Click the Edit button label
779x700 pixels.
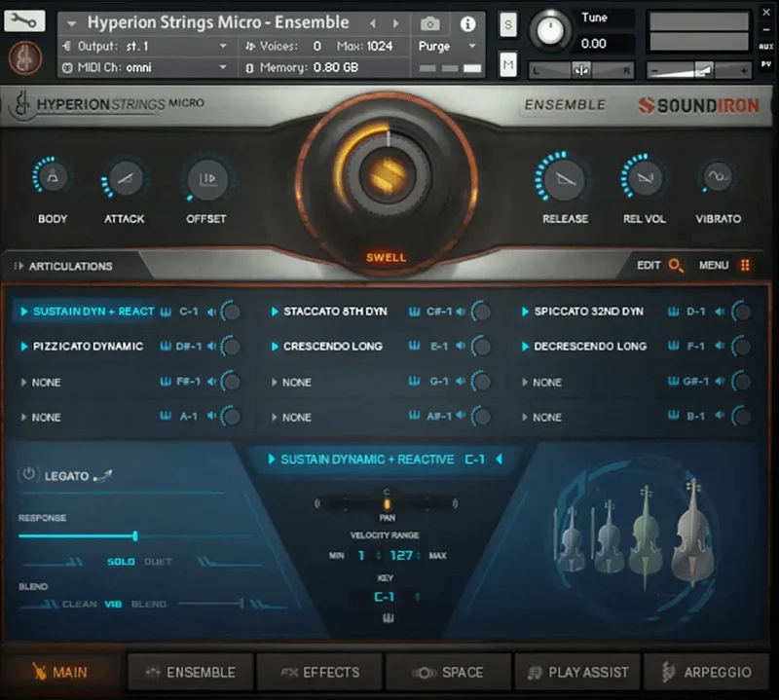click(x=649, y=265)
